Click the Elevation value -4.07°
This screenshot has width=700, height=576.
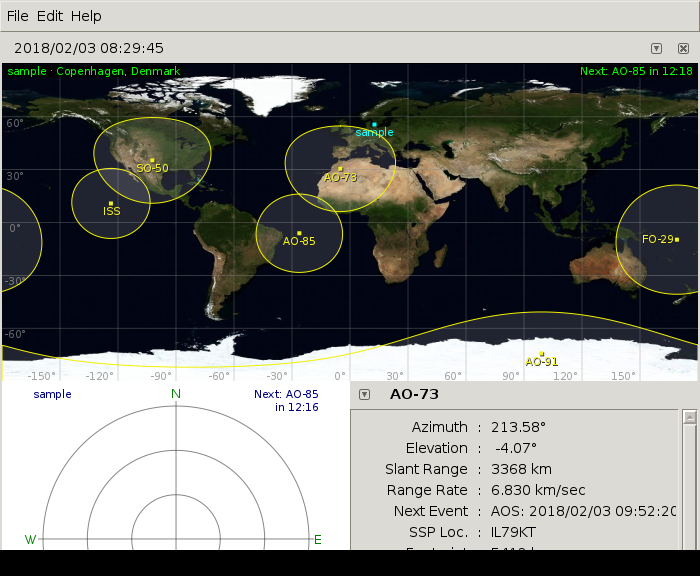516,448
